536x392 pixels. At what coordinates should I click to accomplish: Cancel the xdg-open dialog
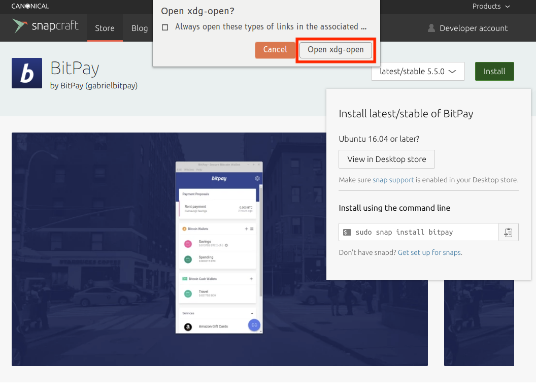click(x=275, y=50)
